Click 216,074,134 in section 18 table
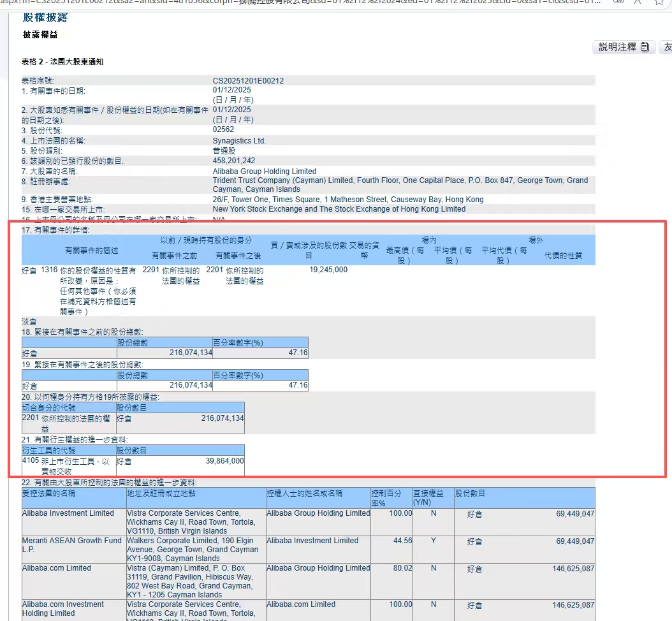Viewport: 672px width, 621px height. point(191,353)
